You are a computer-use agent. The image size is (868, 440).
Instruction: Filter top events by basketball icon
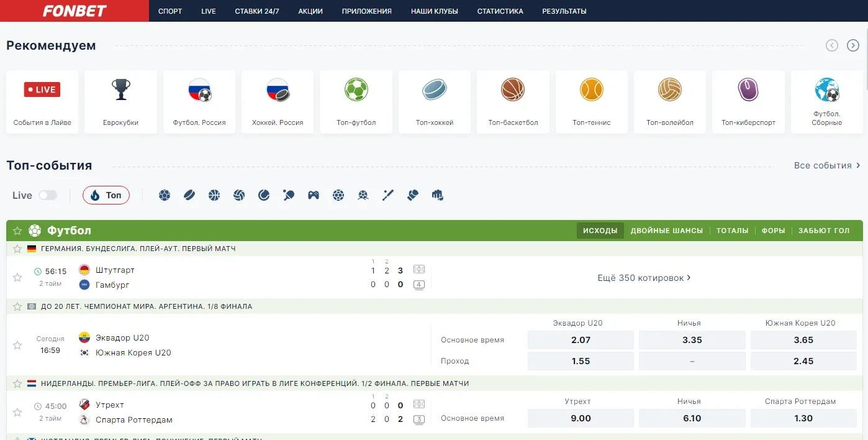pos(214,195)
